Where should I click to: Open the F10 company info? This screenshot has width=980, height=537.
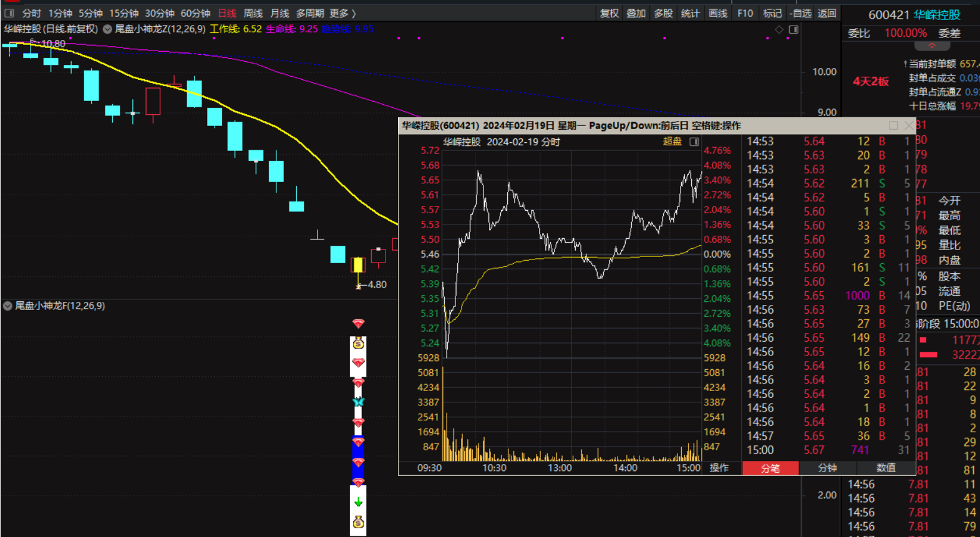(745, 13)
